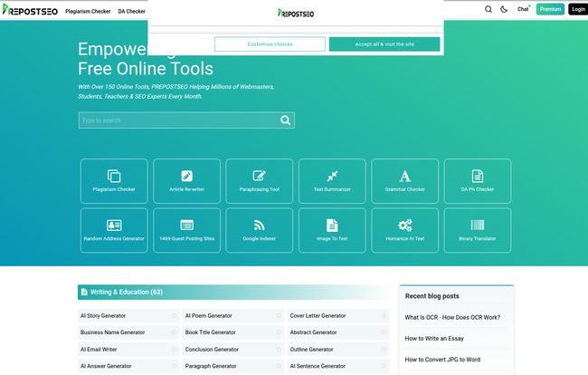Click the info icon beside Conclusion Generator
The height and width of the screenshot is (375, 588).
(279, 349)
